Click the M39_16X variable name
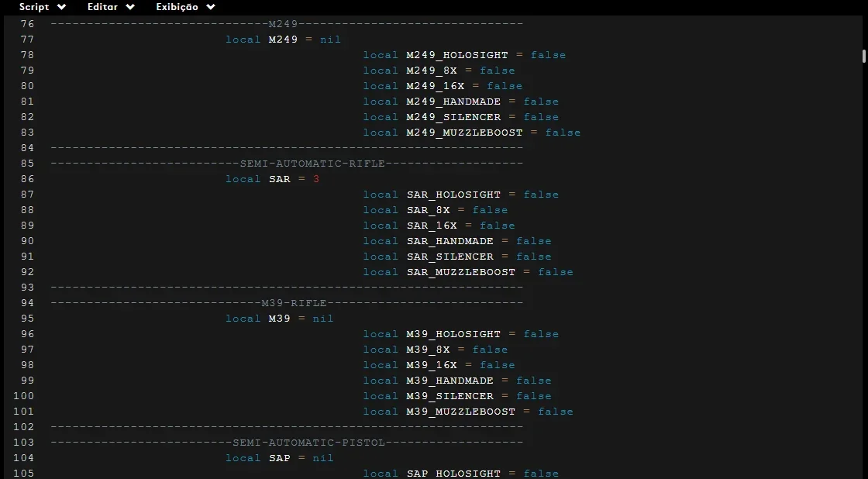 point(432,365)
